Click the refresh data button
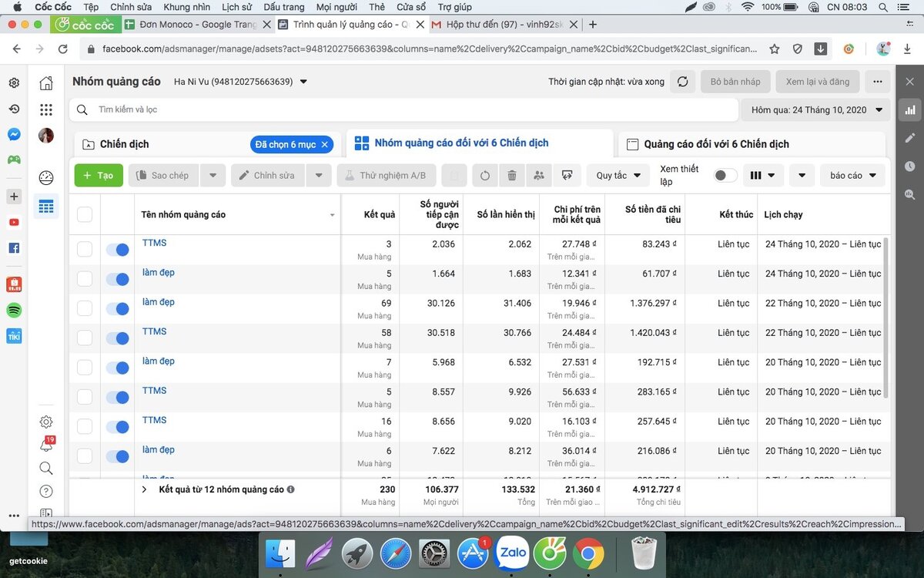Image resolution: width=924 pixels, height=578 pixels. [682, 82]
